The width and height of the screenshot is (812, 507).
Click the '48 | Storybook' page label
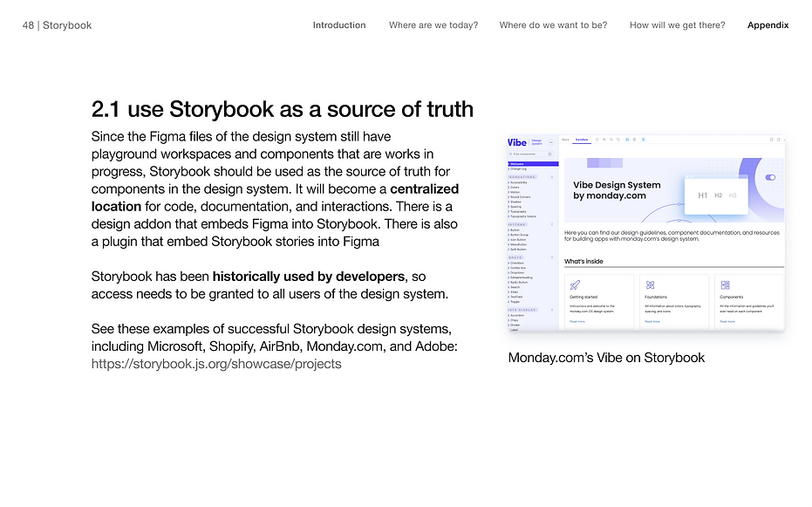(x=57, y=25)
